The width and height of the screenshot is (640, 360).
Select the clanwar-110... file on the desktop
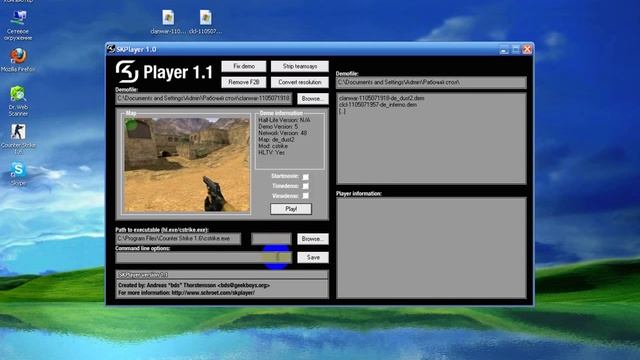click(x=168, y=22)
